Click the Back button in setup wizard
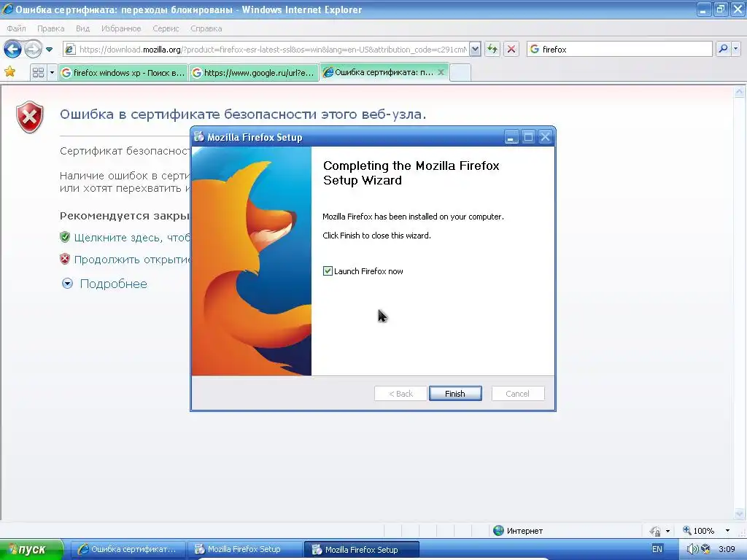 click(400, 393)
